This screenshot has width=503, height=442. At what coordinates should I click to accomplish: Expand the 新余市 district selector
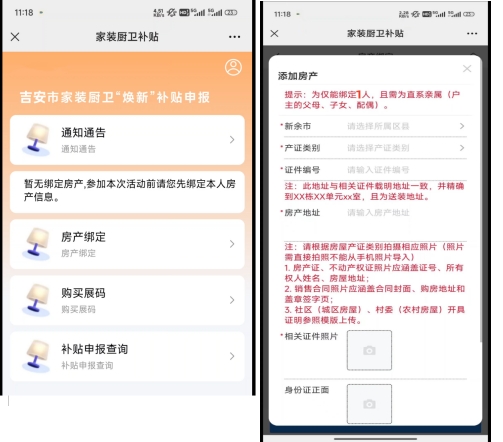tap(375, 126)
